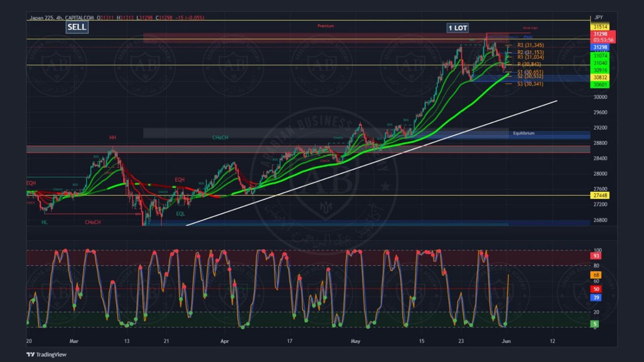Image resolution: width=644 pixels, height=362 pixels.
Task: Click the 23 date on time axis
Action: pos(461,341)
